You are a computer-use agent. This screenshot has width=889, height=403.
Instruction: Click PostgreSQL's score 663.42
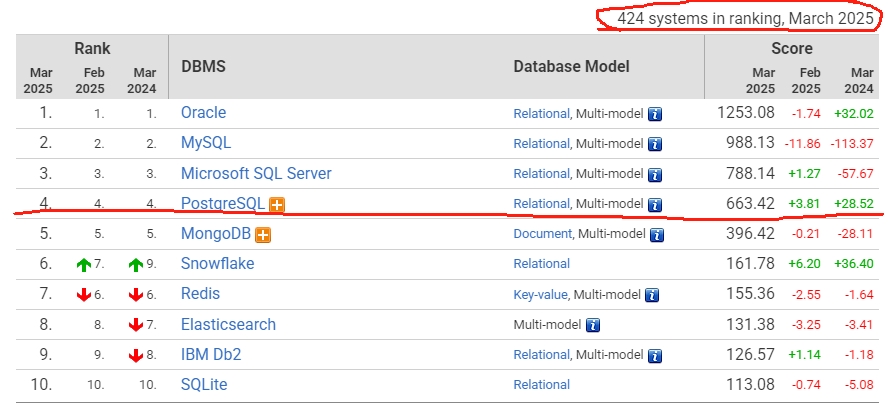click(x=750, y=203)
